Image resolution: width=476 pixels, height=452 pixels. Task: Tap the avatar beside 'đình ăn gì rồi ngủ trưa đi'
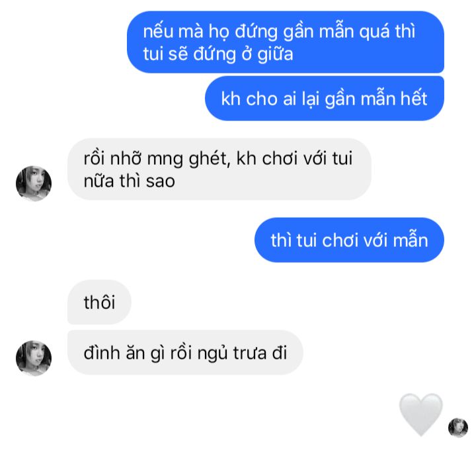tap(34, 358)
